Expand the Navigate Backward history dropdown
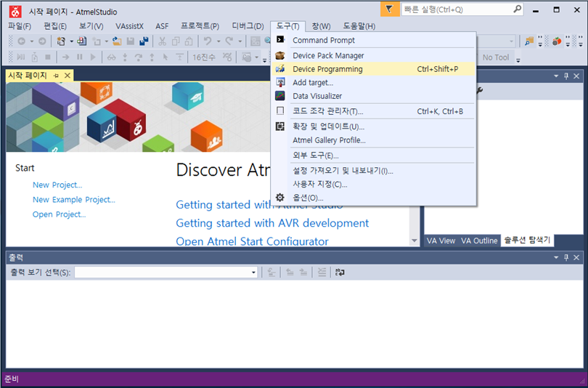Screen dimensions: 588x388 [x=32, y=41]
